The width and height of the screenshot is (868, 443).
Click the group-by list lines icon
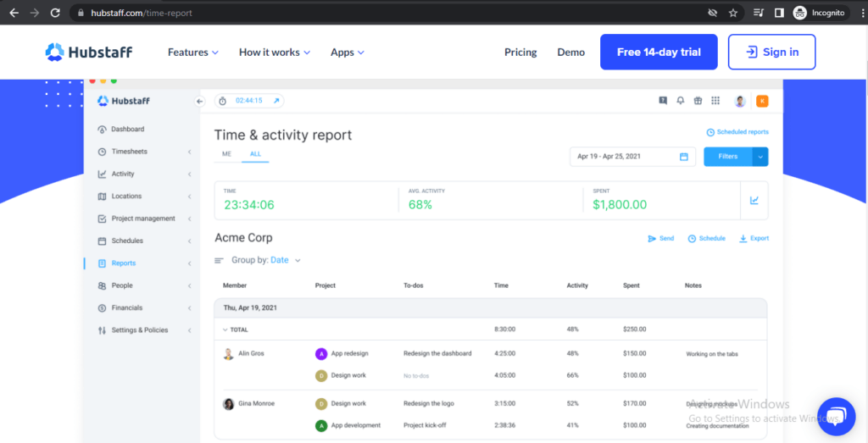[219, 261]
